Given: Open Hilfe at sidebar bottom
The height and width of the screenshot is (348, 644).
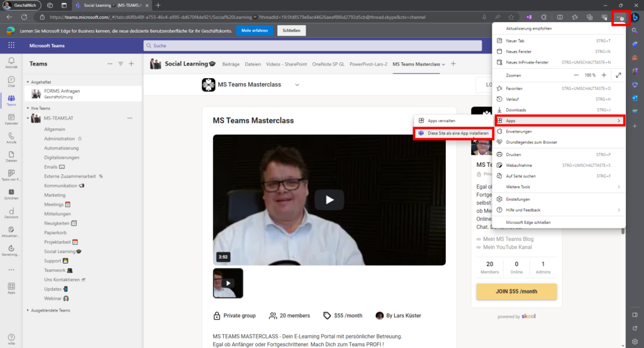Looking at the screenshot, I should coord(11,339).
